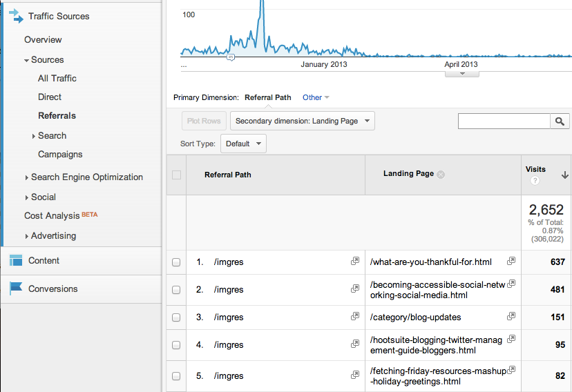This screenshot has width=572, height=392.
Task: Click the /becoming-accessible-social landing page text
Action: point(438,290)
